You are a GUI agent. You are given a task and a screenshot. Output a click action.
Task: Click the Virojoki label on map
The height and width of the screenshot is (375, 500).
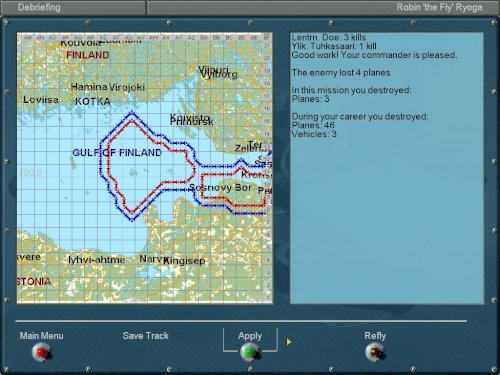[x=127, y=87]
